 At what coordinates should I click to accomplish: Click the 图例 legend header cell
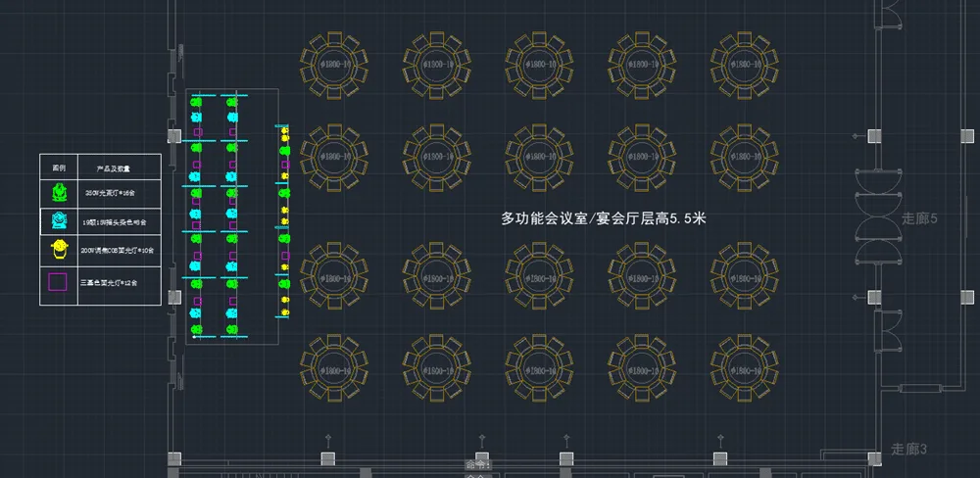coord(59,168)
